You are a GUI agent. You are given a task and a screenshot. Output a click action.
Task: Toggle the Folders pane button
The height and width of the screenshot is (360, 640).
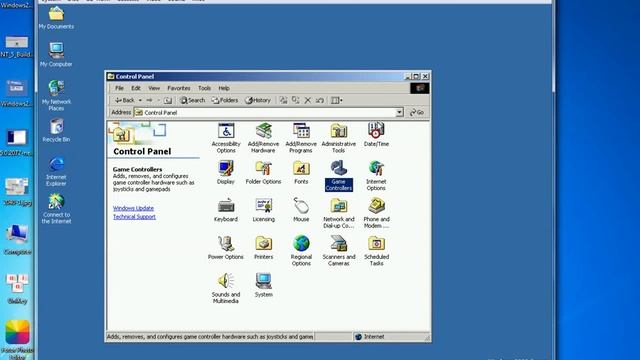(225, 100)
